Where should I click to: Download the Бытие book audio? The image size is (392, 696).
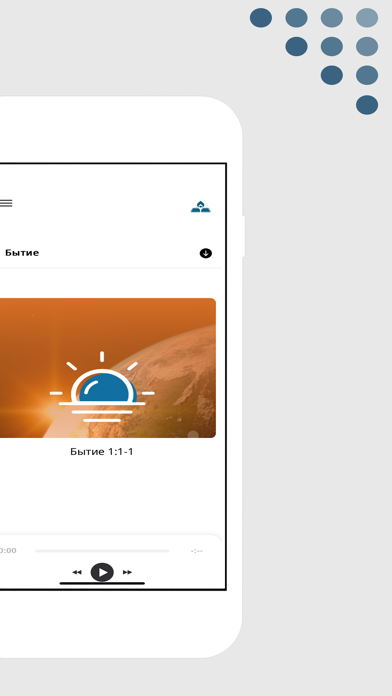(x=206, y=253)
